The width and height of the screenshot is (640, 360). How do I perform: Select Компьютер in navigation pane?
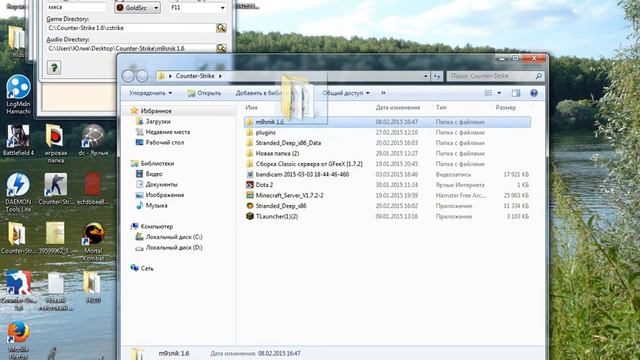151,226
